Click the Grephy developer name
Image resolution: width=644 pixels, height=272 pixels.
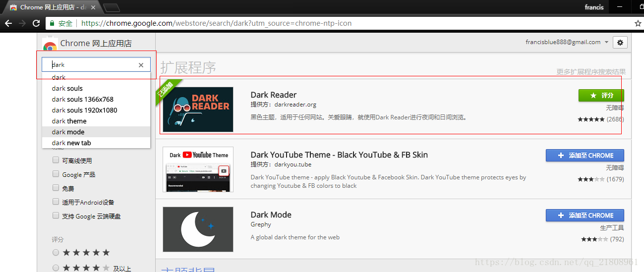(261, 224)
